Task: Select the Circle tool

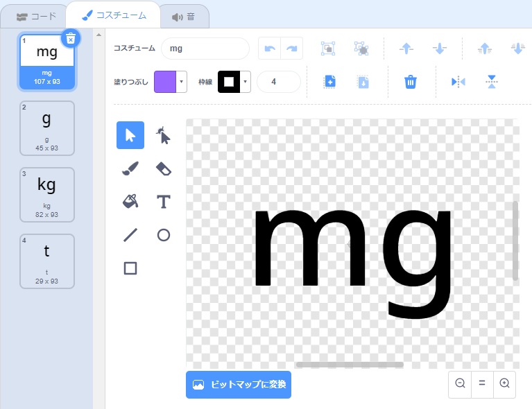Action: (x=163, y=235)
